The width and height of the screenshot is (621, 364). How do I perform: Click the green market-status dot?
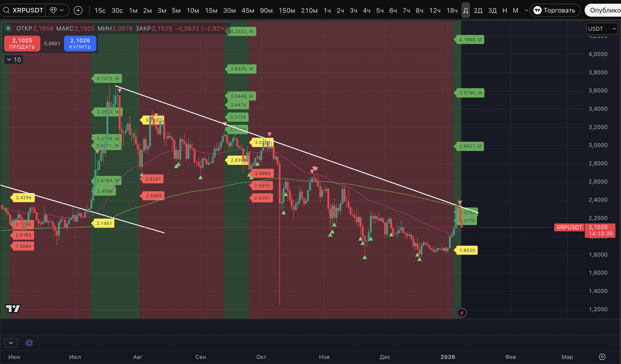(8, 28)
